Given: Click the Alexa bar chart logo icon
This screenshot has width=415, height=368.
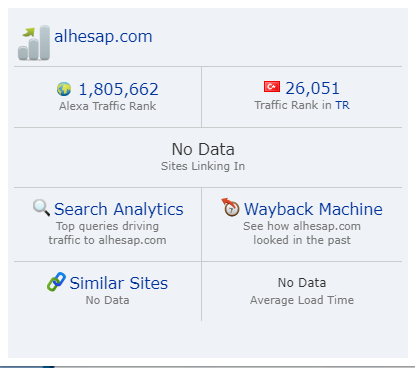Looking at the screenshot, I should pyautogui.click(x=34, y=43).
